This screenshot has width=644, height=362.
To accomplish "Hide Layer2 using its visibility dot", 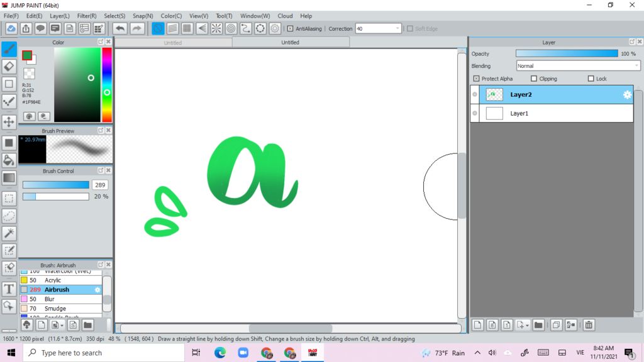I will 475,95.
